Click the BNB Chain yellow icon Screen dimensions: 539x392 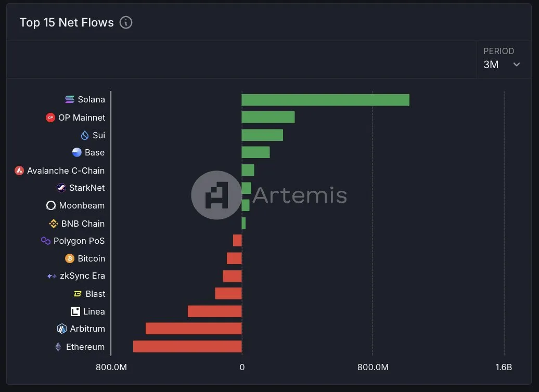[x=54, y=224]
